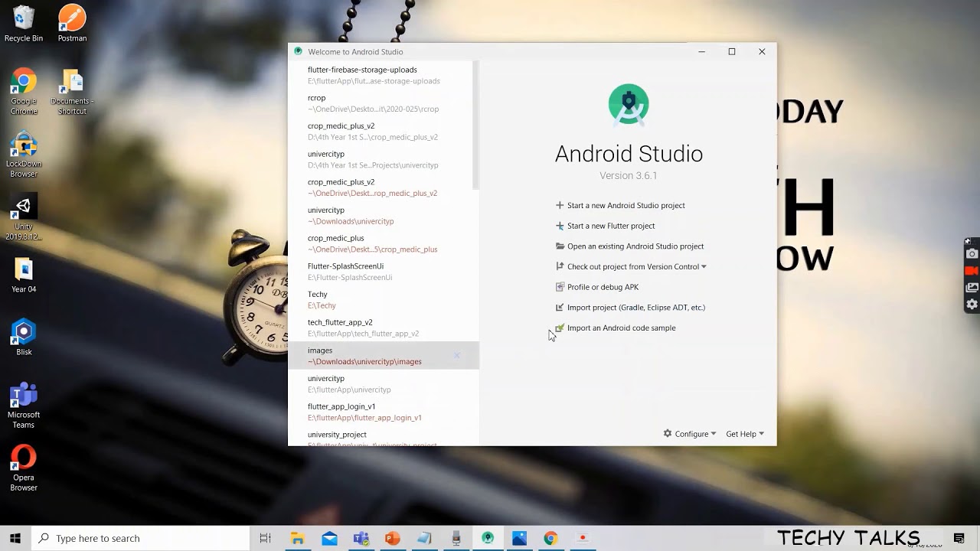Click the Check out from Version Control icon
The image size is (980, 551).
point(560,266)
